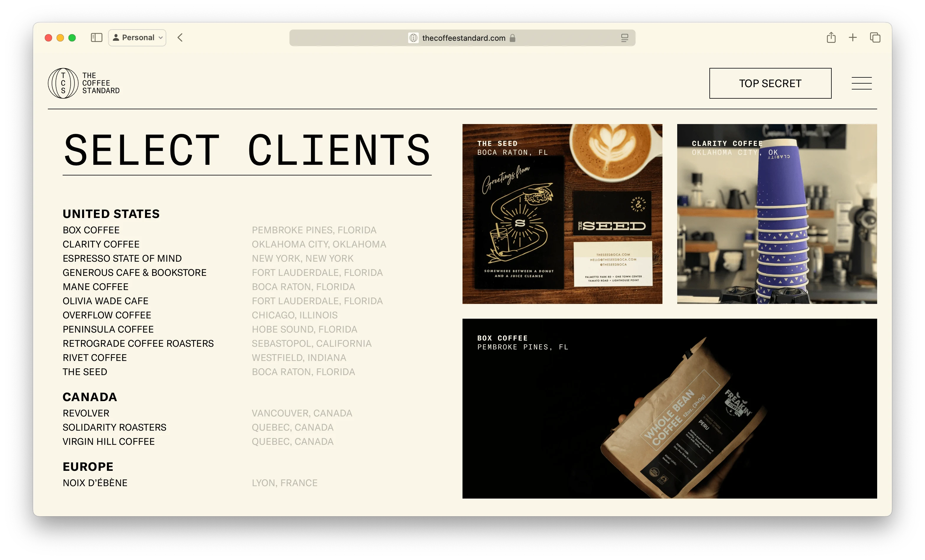925x560 pixels.
Task: Click PEMBROKE PINES, FLORIDA location text
Action: point(314,230)
